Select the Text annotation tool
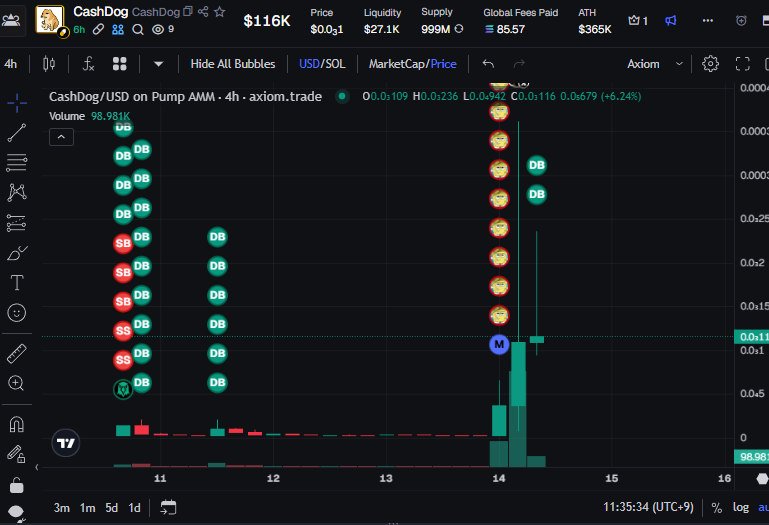The height and width of the screenshot is (525, 769). coord(17,283)
